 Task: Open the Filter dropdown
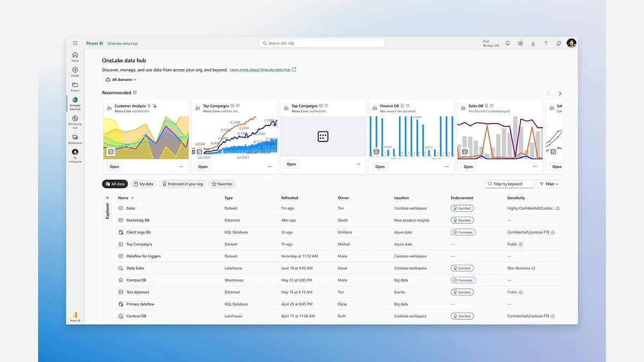coord(548,184)
